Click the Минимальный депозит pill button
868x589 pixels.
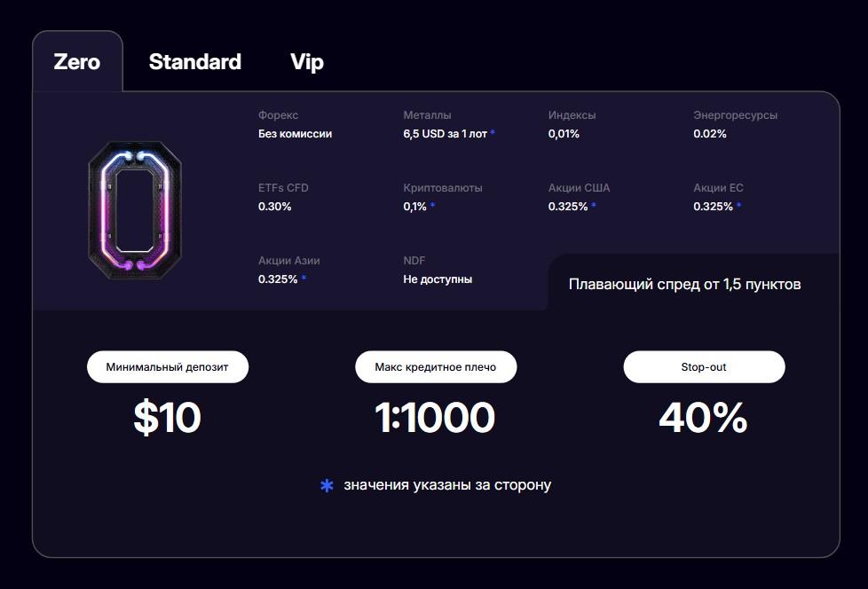click(168, 367)
